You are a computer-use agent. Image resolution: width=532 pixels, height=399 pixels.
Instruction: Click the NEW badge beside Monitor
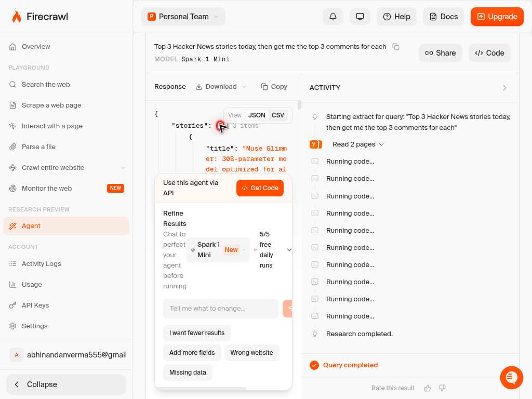tap(115, 188)
